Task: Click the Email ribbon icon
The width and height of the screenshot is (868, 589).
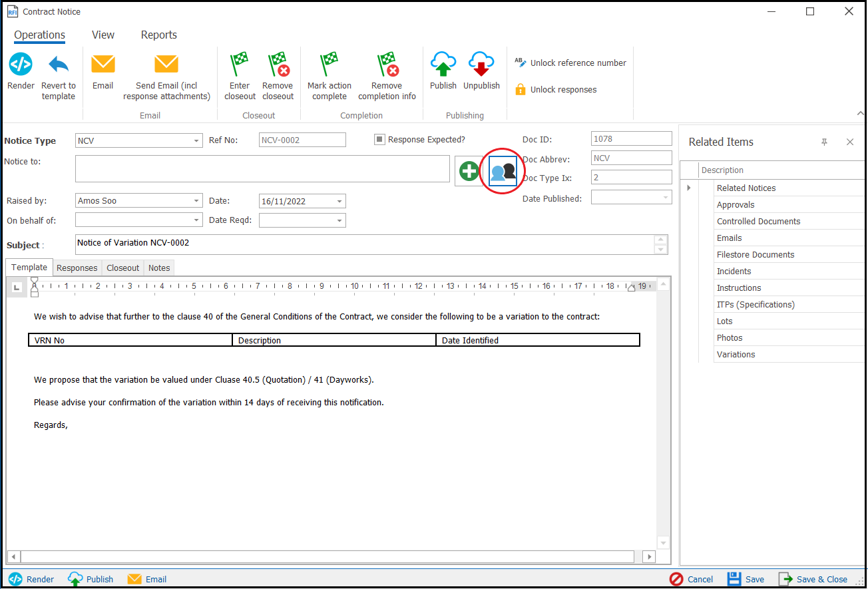Action: coord(103,64)
